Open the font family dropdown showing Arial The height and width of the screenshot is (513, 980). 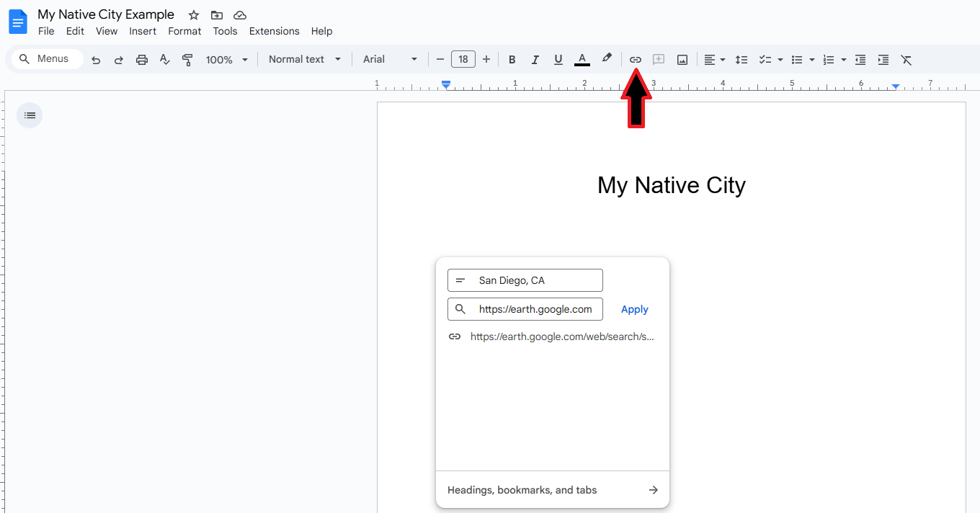(x=389, y=59)
